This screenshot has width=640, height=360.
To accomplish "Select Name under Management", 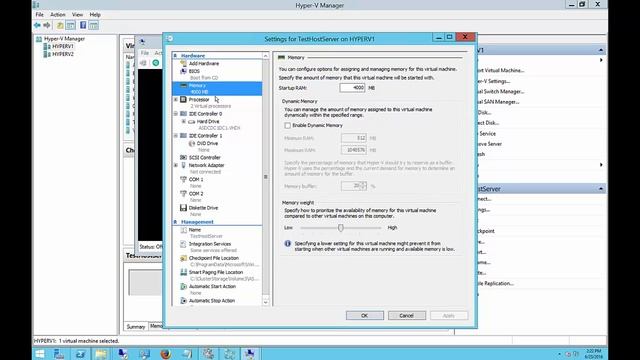I will pos(195,230).
